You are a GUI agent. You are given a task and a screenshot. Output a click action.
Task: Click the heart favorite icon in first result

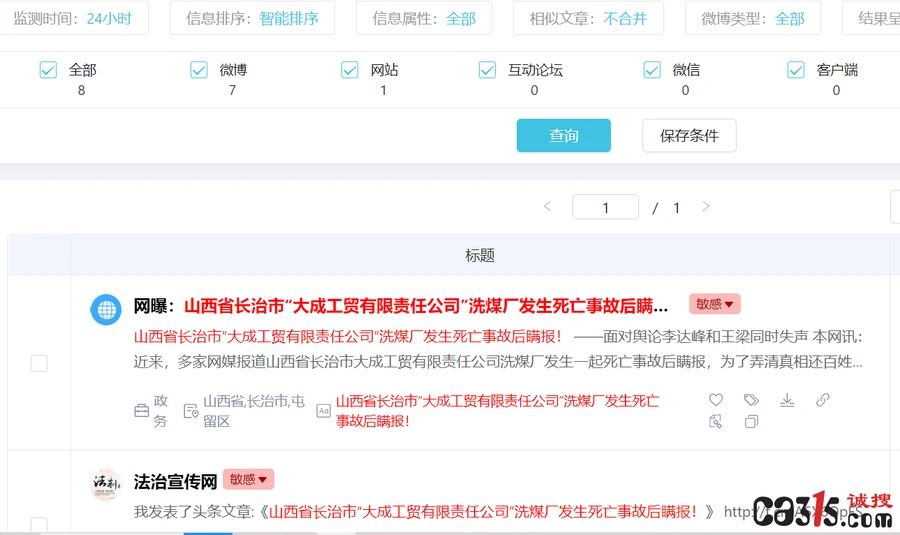[x=716, y=400]
